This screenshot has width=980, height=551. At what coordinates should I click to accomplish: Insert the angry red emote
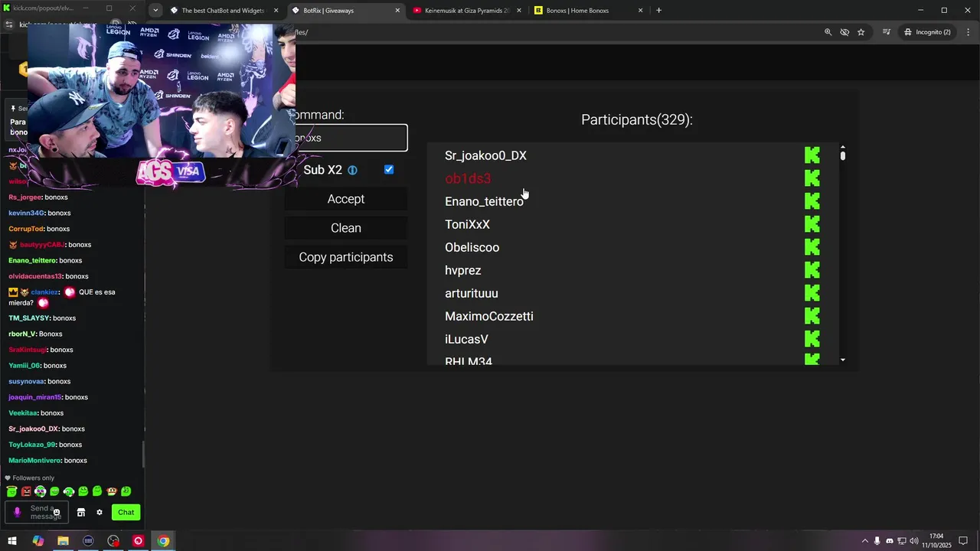[26, 491]
